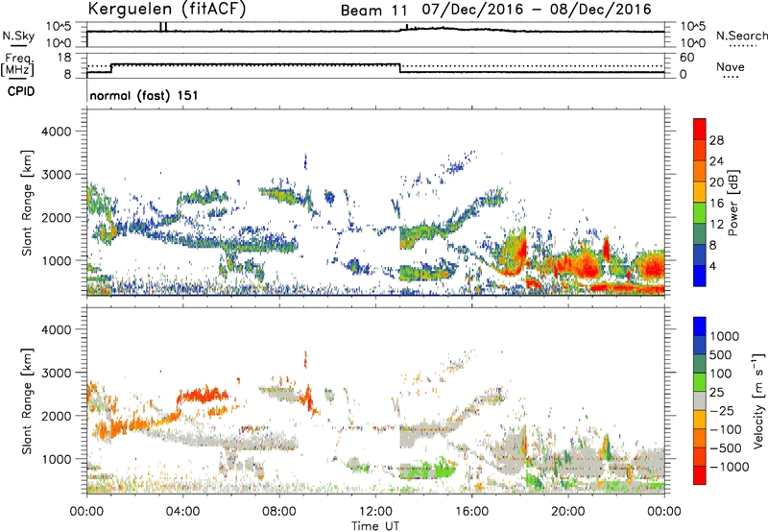Click 'Slant Range [km]' label of Velocity panel
Image resolution: width=768 pixels, height=532 pixels.
click(x=27, y=400)
